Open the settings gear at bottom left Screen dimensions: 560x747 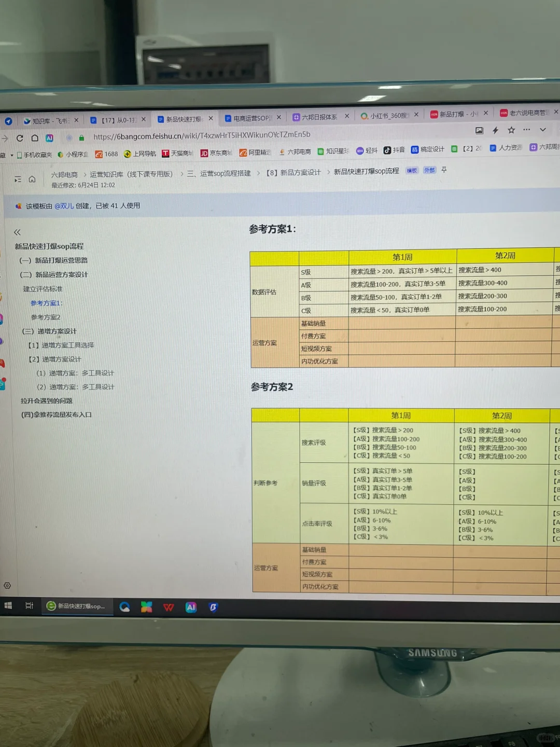(7, 585)
